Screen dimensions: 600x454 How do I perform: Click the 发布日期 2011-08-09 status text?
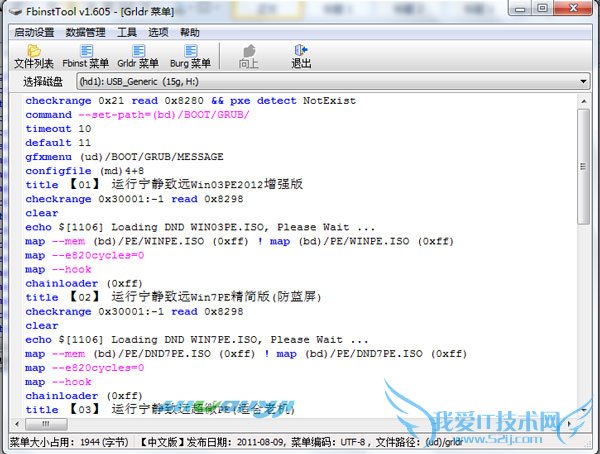[x=235, y=443]
